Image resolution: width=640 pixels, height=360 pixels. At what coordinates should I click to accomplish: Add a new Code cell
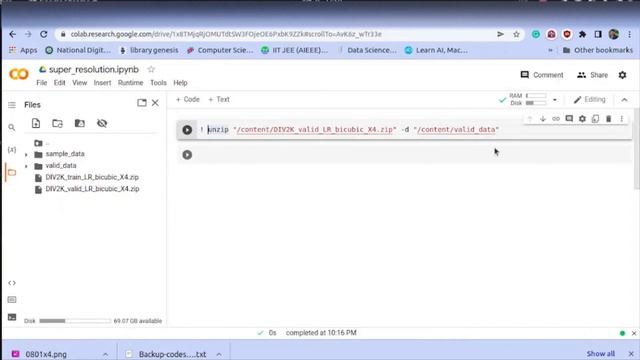click(188, 100)
